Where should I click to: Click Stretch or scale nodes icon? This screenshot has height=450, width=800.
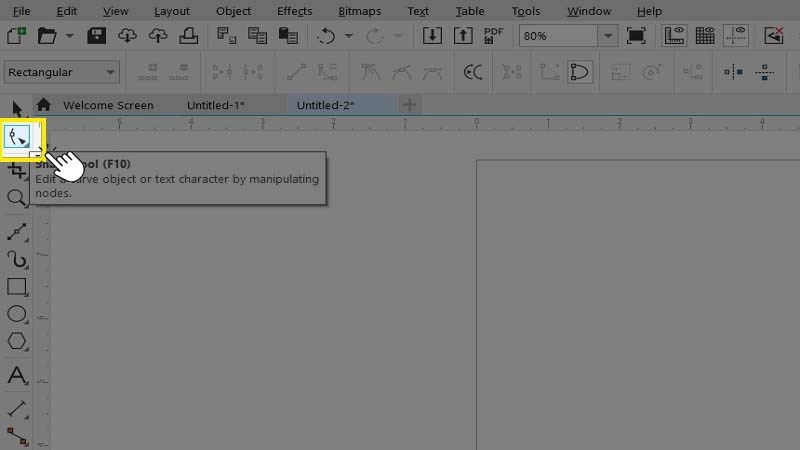[x=620, y=72]
